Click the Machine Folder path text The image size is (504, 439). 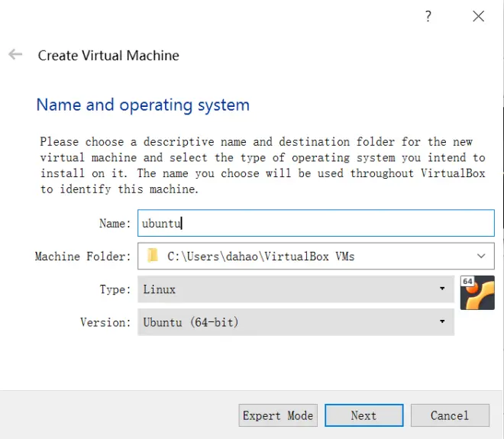(261, 256)
